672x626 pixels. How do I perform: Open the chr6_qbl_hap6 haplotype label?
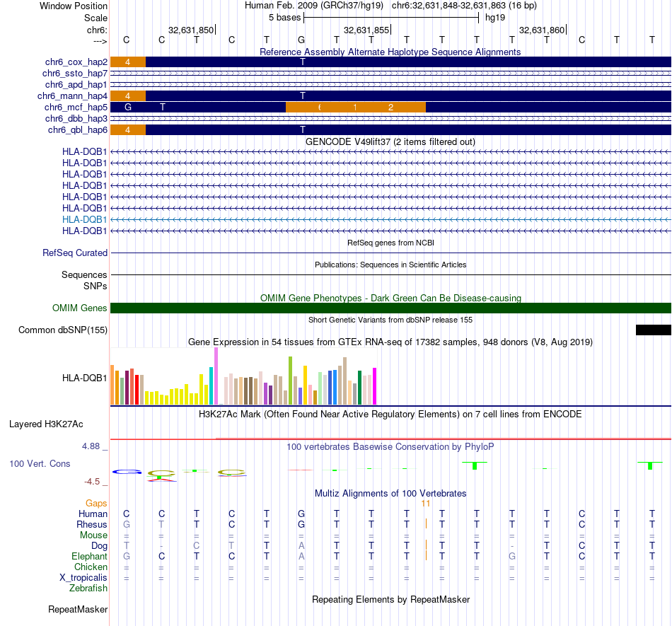point(78,130)
